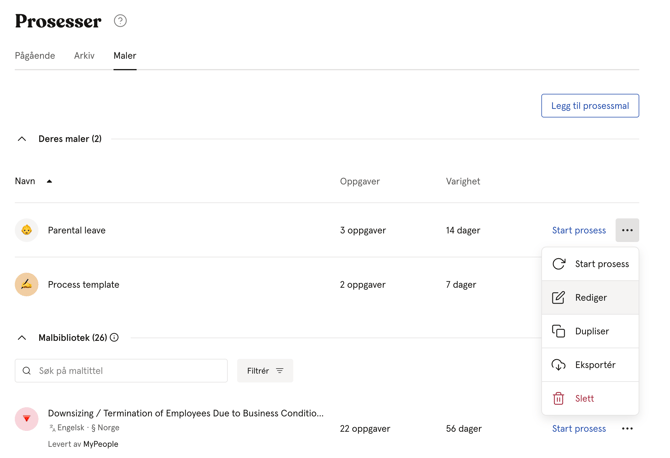Switch to the Arkiv tab
This screenshot has width=670, height=458.
[84, 56]
